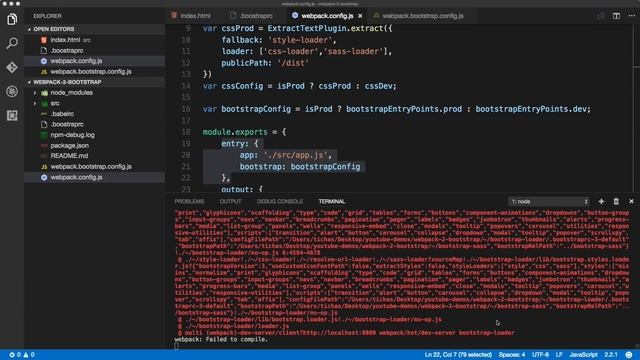Open the editor more actions menu

631,16
